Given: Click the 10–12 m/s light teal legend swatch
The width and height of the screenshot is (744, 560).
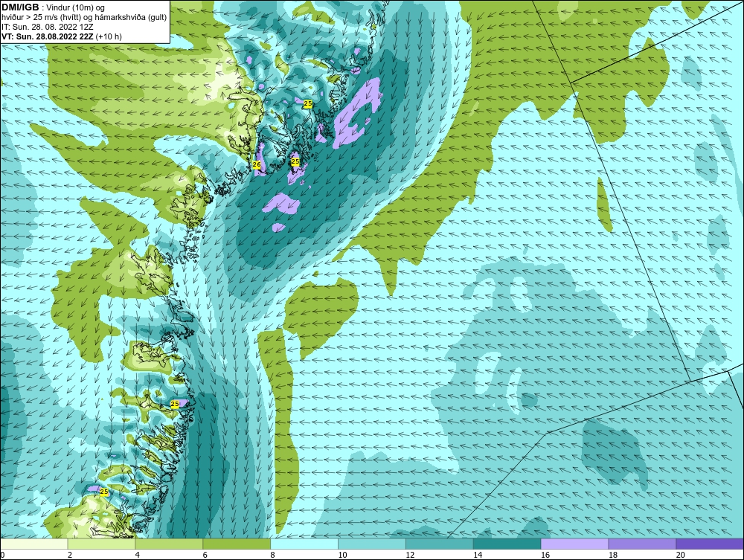Looking at the screenshot, I should 372,544.
